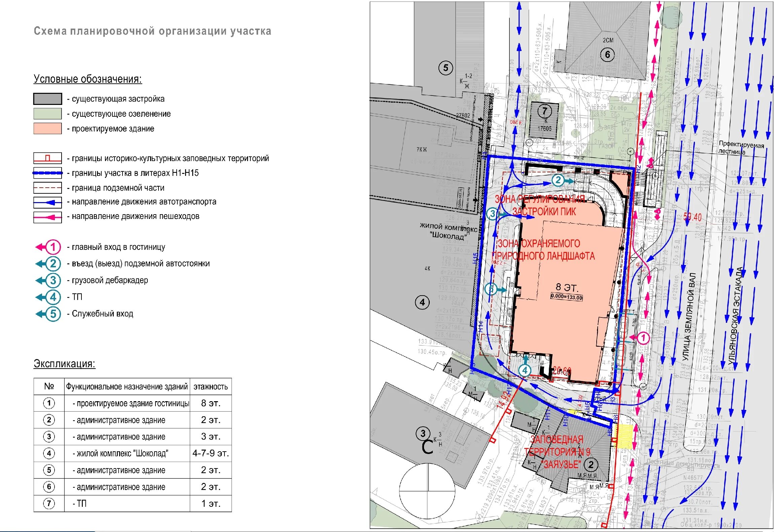Click the Условные обозначения heading

[x=87, y=79]
